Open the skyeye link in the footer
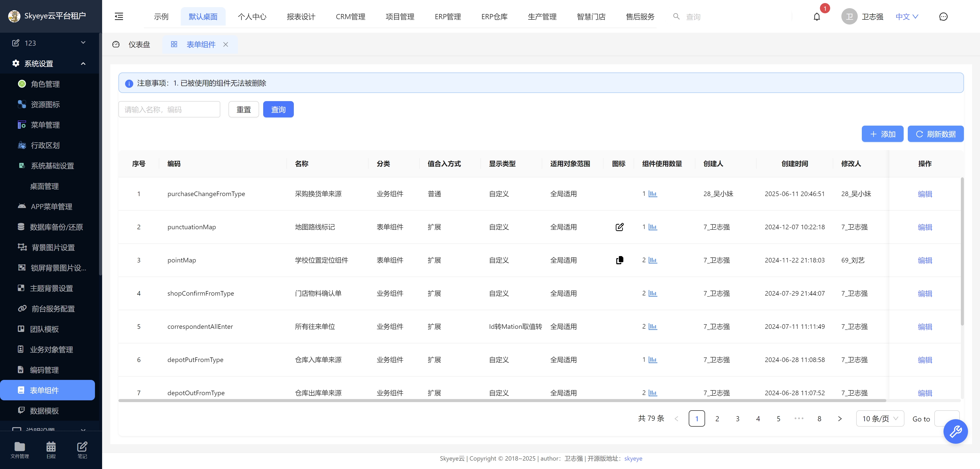 (633, 458)
